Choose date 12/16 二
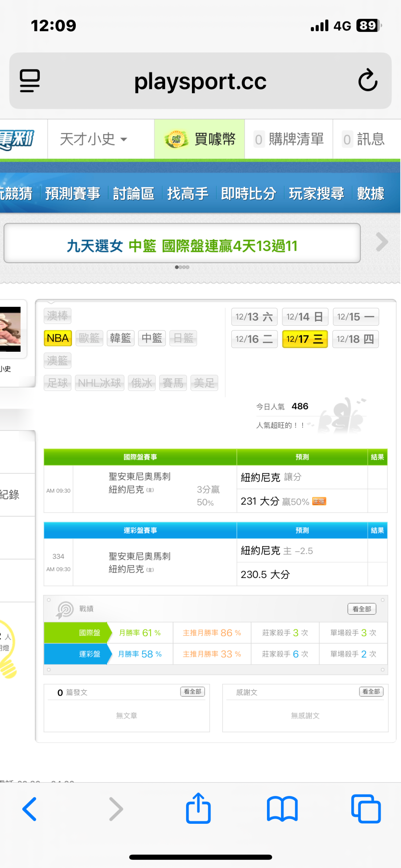This screenshot has height=868, width=401. pos(254,339)
